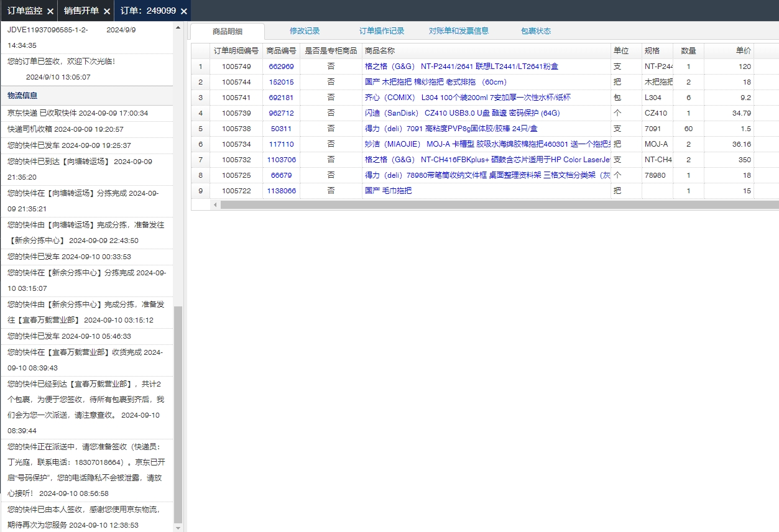Click the down arrow of the logistics panel scrollbar
This screenshot has width=779, height=532.
click(178, 528)
